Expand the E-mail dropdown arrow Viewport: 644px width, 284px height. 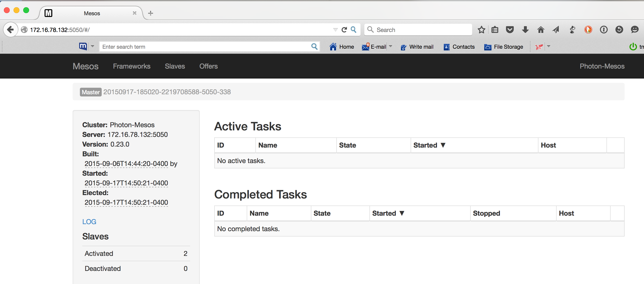coord(391,46)
